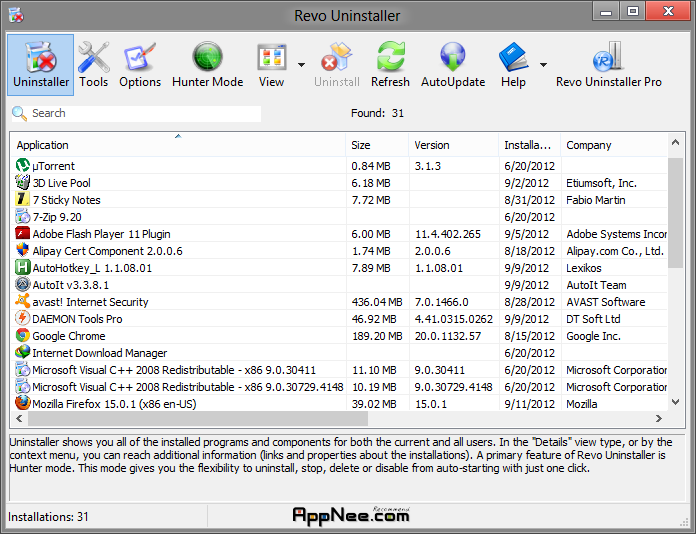Click the 8/31/2012 install date cell

[x=530, y=200]
